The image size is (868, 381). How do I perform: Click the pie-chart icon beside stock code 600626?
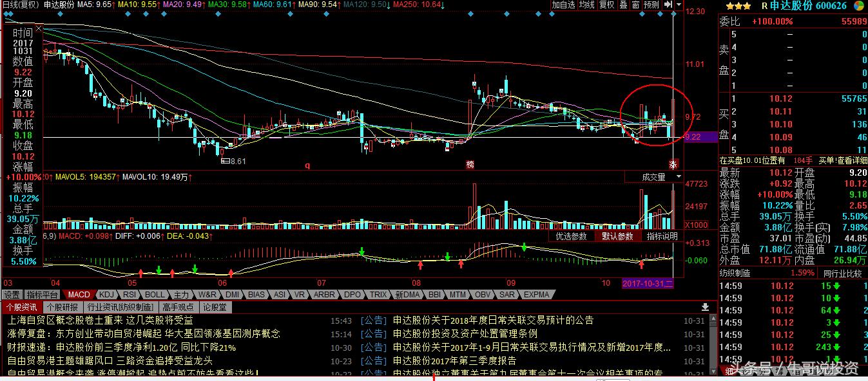[858, 6]
